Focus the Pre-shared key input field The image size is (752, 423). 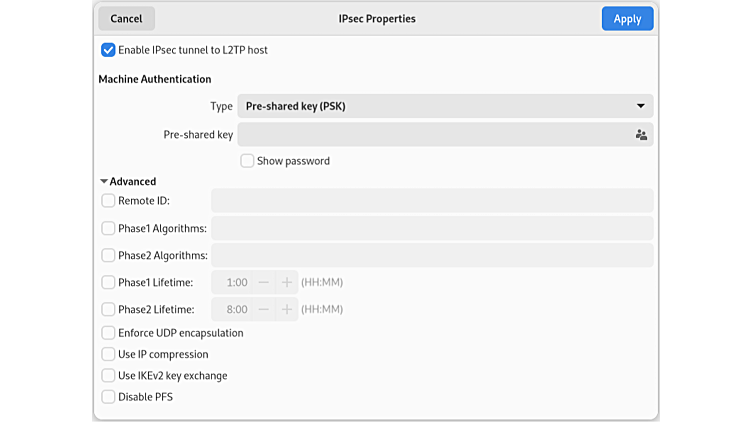[x=432, y=134]
